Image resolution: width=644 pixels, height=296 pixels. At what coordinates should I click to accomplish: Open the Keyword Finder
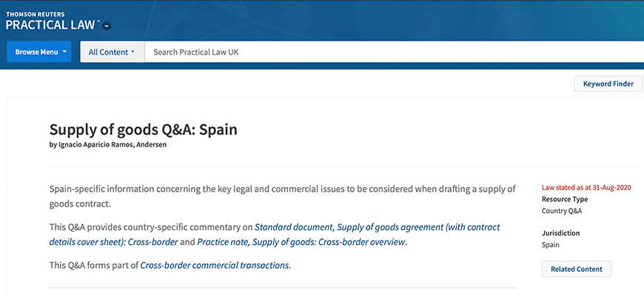point(608,84)
